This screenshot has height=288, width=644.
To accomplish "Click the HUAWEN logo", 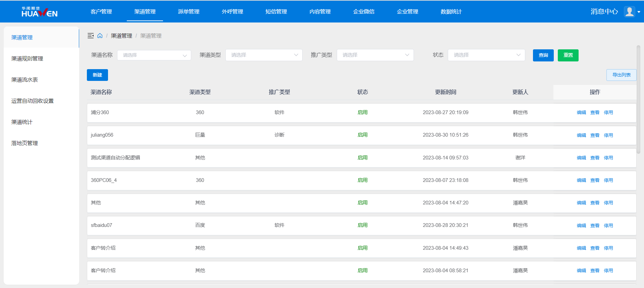I will (x=40, y=12).
